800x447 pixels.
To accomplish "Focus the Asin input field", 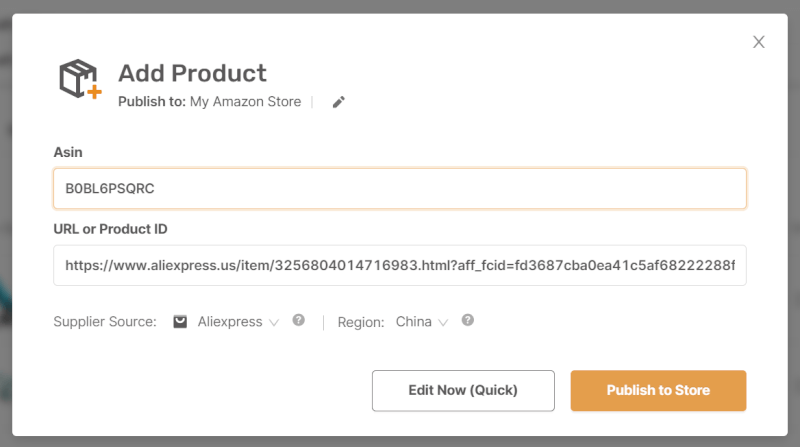I will coord(400,189).
